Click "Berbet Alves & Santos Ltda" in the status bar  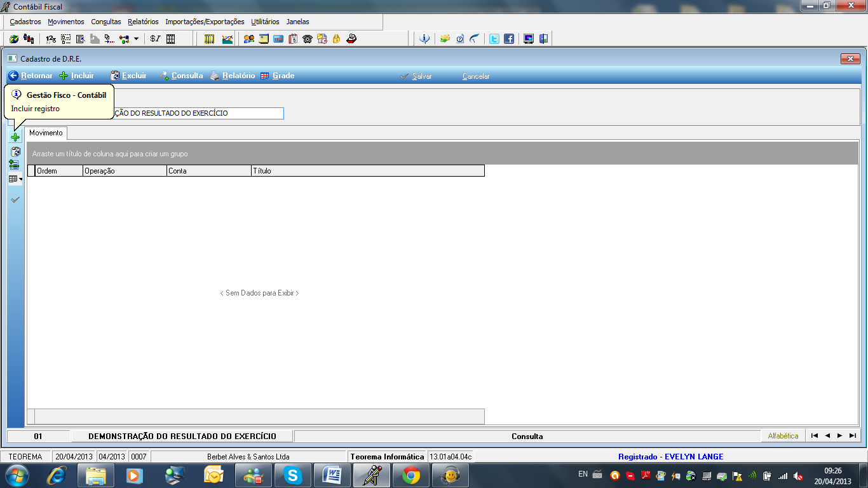click(248, 456)
